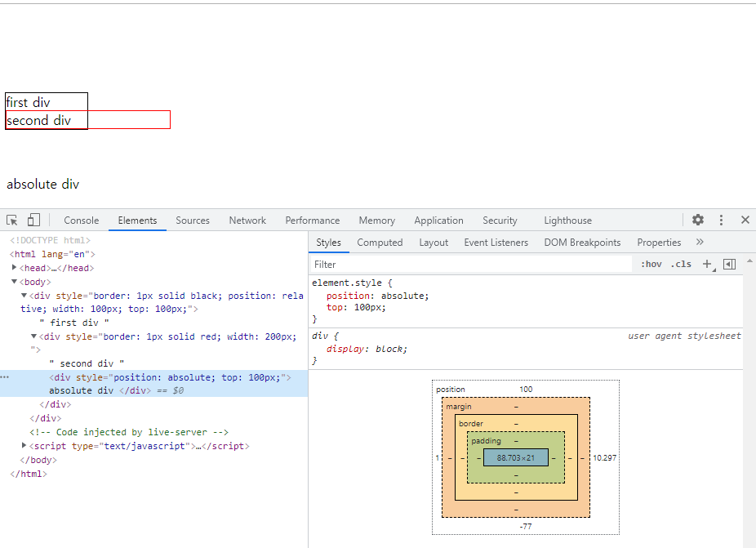The width and height of the screenshot is (756, 548).
Task: Collapse the body element node
Action: coord(14,281)
